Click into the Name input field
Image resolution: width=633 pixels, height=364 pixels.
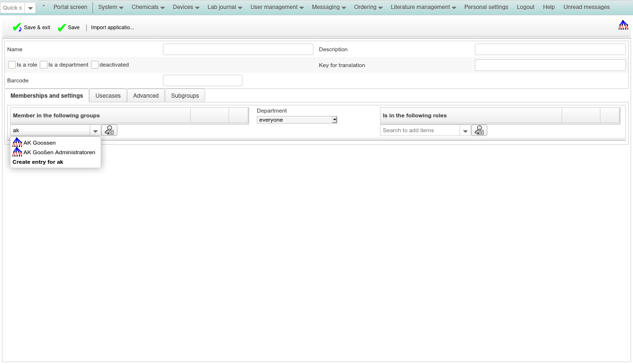pos(238,49)
